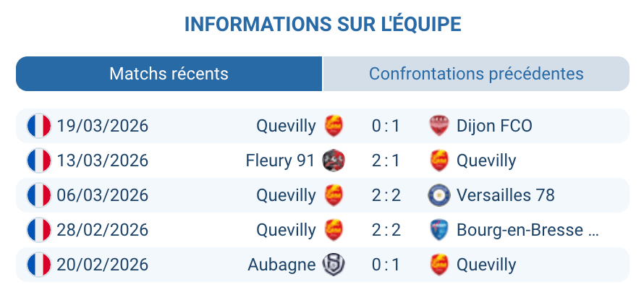Click the Quevilly crest in the 19/03/2026 row
The height and width of the screenshot is (295, 644).
(x=334, y=126)
